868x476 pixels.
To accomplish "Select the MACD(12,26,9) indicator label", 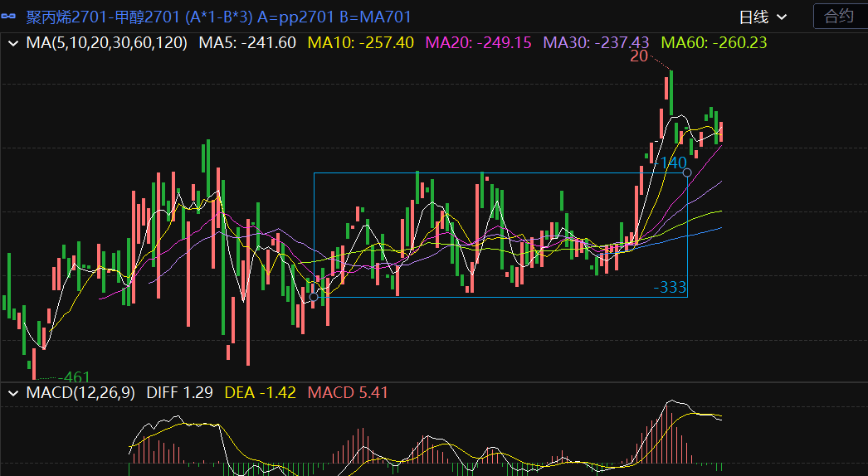I will tap(80, 393).
